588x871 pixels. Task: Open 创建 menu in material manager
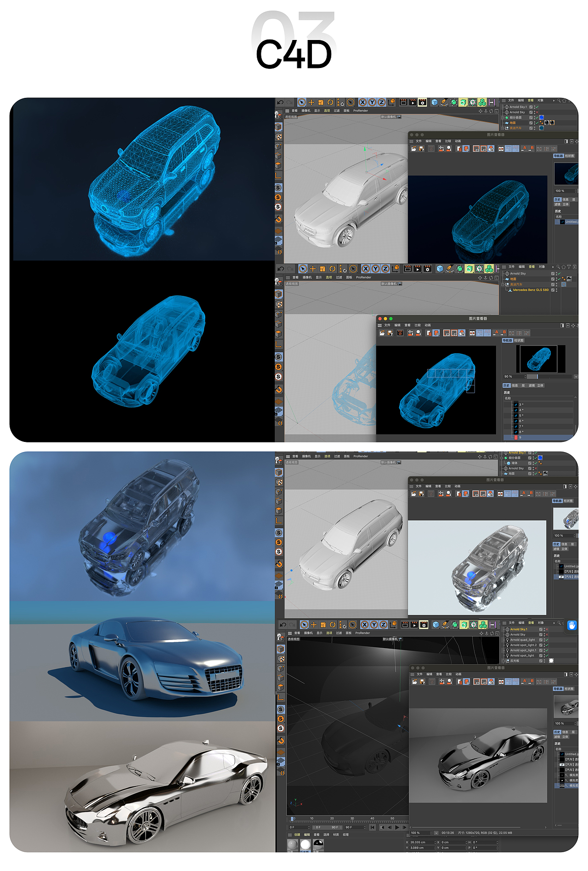pyautogui.click(x=297, y=835)
